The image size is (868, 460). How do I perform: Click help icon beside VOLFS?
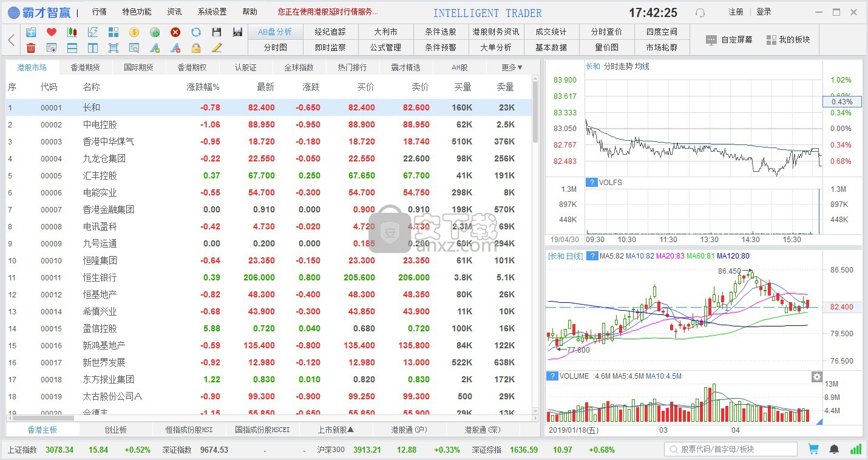591,183
